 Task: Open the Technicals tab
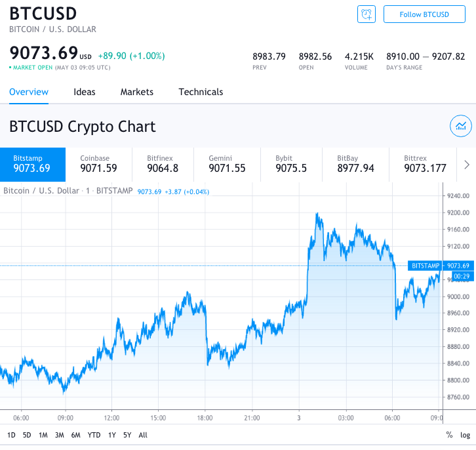pos(201,92)
